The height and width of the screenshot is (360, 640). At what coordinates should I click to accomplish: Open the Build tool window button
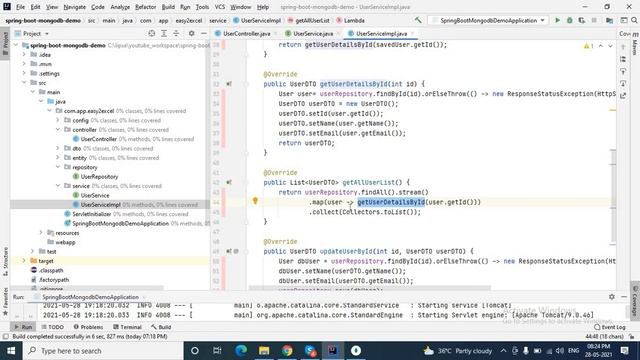pos(161,327)
